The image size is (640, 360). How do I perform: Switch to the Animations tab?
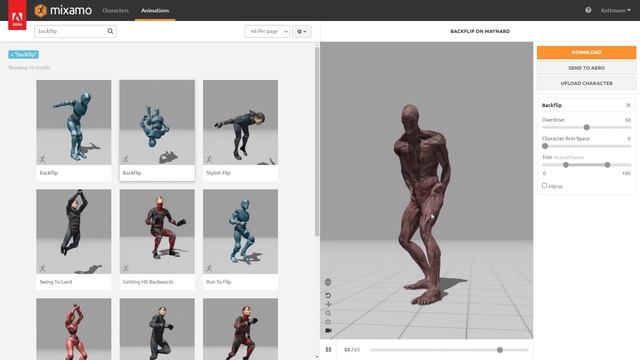[x=155, y=10]
